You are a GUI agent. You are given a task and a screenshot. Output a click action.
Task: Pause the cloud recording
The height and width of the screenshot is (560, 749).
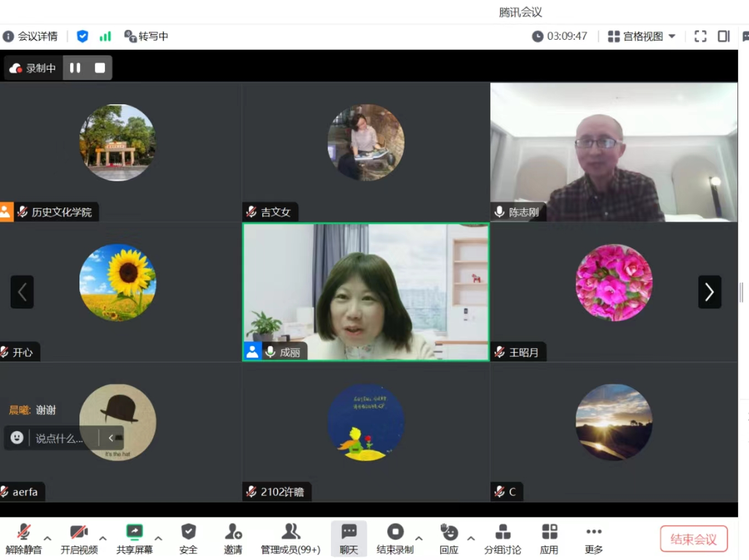pos(75,68)
